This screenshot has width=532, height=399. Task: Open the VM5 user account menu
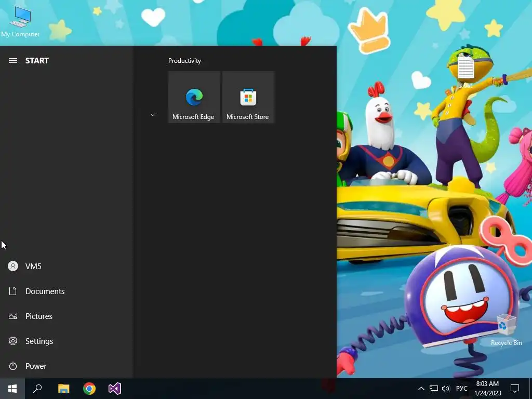click(x=66, y=267)
